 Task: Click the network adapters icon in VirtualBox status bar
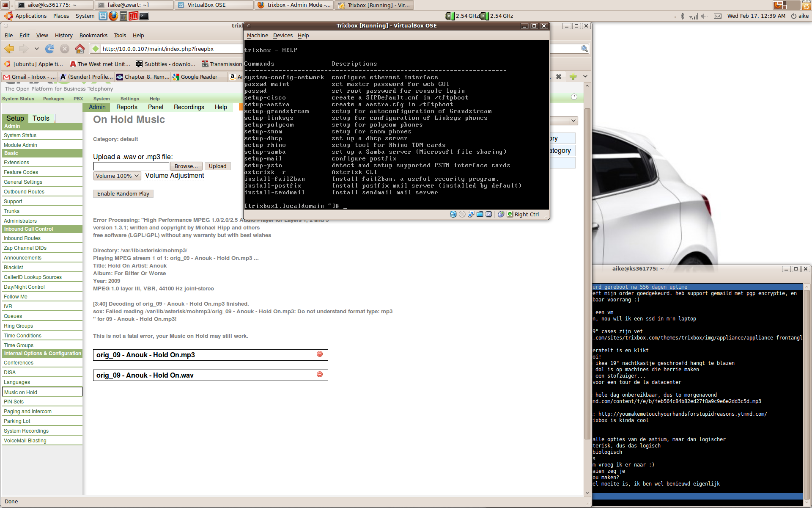[471, 214]
